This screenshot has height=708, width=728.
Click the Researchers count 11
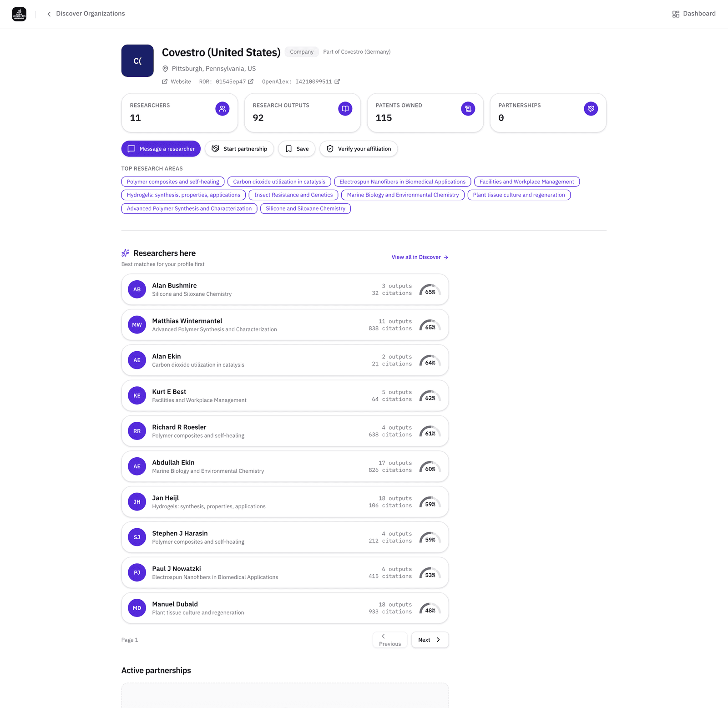click(135, 118)
